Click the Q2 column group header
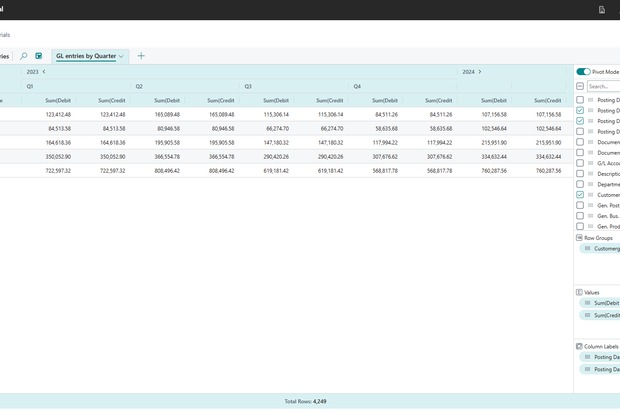This screenshot has height=420, width=620. (185, 86)
